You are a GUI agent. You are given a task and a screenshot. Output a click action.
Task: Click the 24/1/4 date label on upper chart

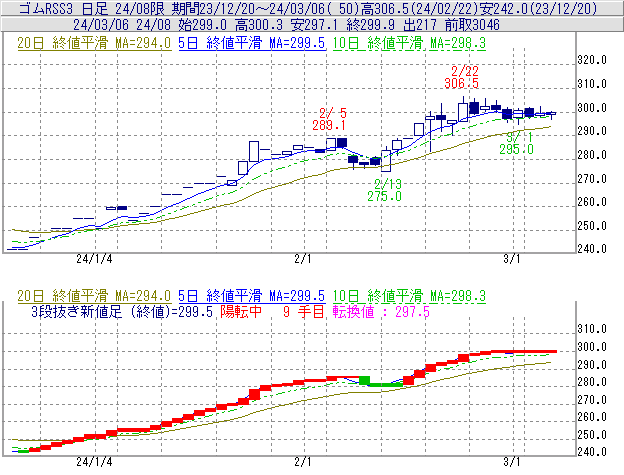[94, 259]
